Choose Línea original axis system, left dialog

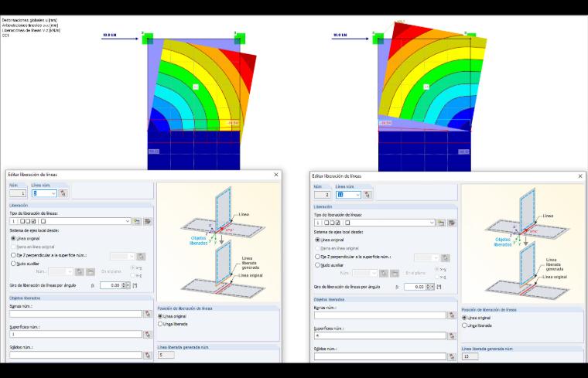point(13,238)
